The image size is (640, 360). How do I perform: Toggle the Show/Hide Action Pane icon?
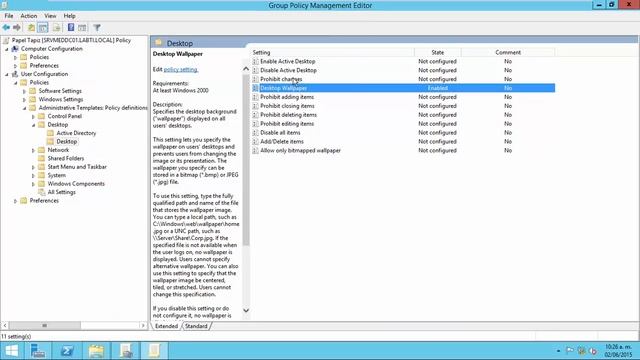click(x=82, y=27)
